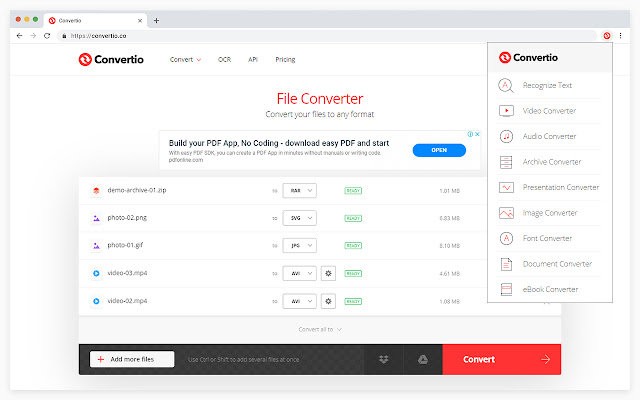Click the Dropbox upload icon
The height and width of the screenshot is (400, 640).
[384, 360]
